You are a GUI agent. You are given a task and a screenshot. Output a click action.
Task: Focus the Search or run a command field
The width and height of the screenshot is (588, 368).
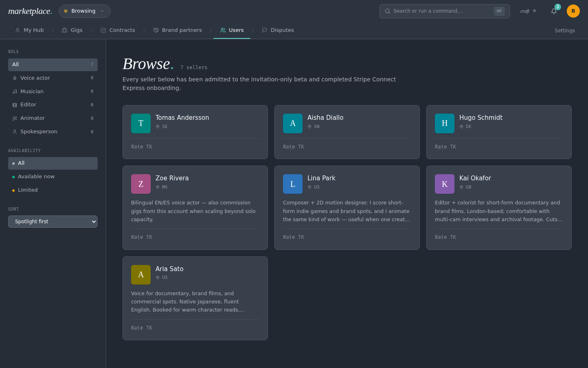click(x=444, y=11)
